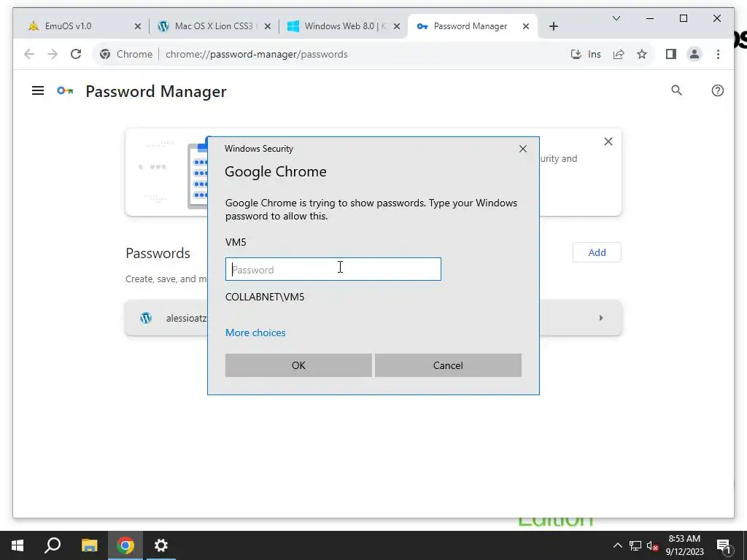Screen dimensions: 747x560
Task: Close the Password Manager tab
Action: (x=526, y=26)
